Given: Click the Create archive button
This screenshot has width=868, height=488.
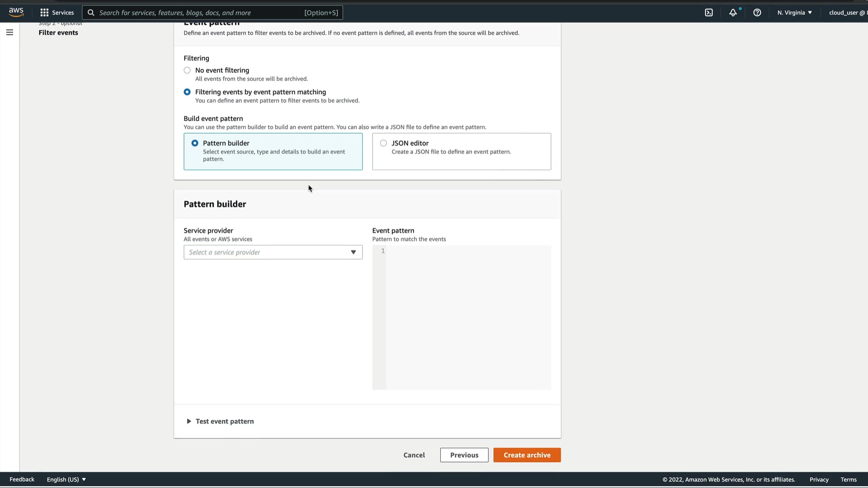Looking at the screenshot, I should [x=527, y=455].
